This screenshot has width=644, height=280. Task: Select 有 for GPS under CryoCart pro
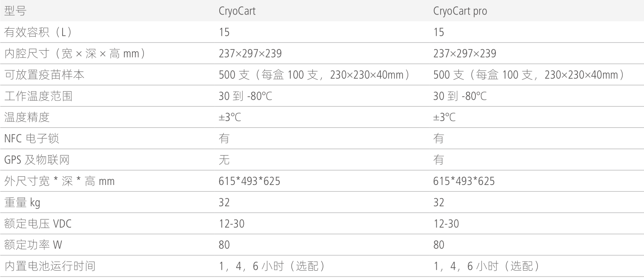point(438,160)
